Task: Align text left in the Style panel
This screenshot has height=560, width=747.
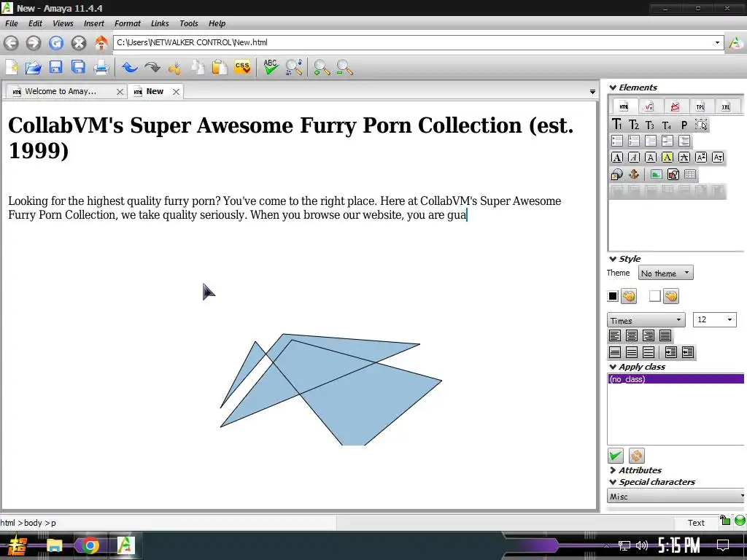Action: tap(615, 335)
